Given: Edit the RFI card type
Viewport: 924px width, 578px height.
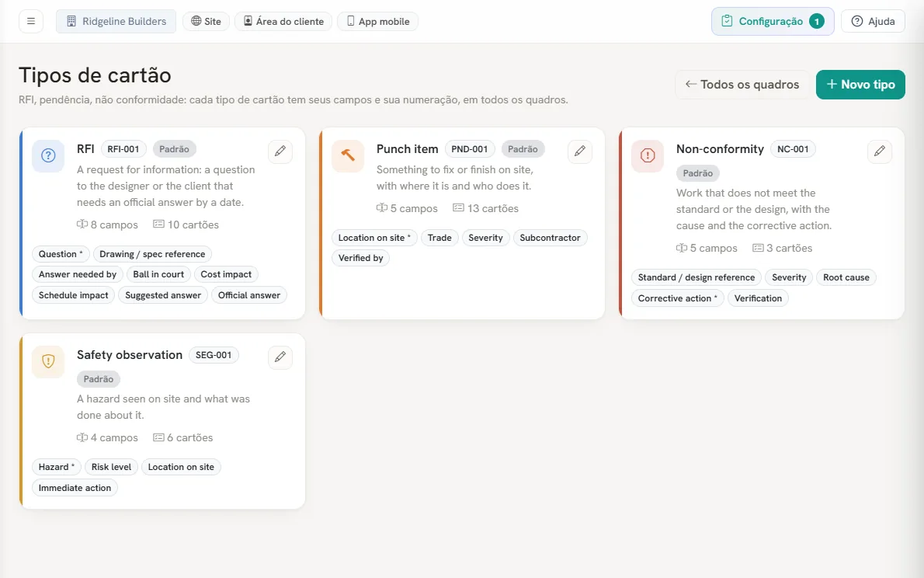Looking at the screenshot, I should (x=280, y=151).
